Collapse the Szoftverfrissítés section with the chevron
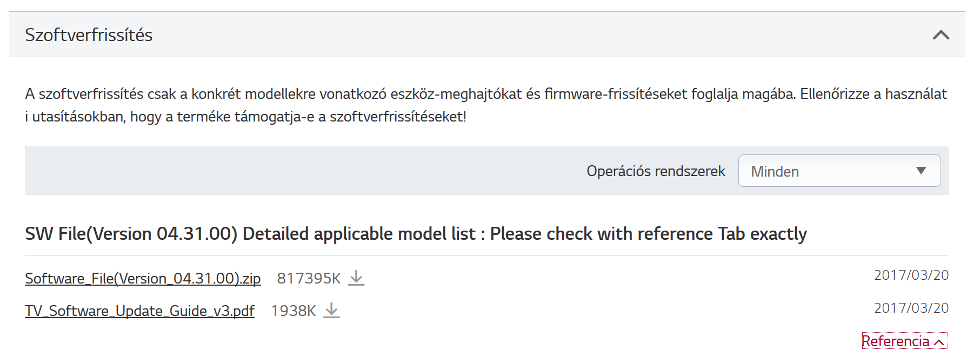Image resolution: width=980 pixels, height=364 pixels. 941,35
